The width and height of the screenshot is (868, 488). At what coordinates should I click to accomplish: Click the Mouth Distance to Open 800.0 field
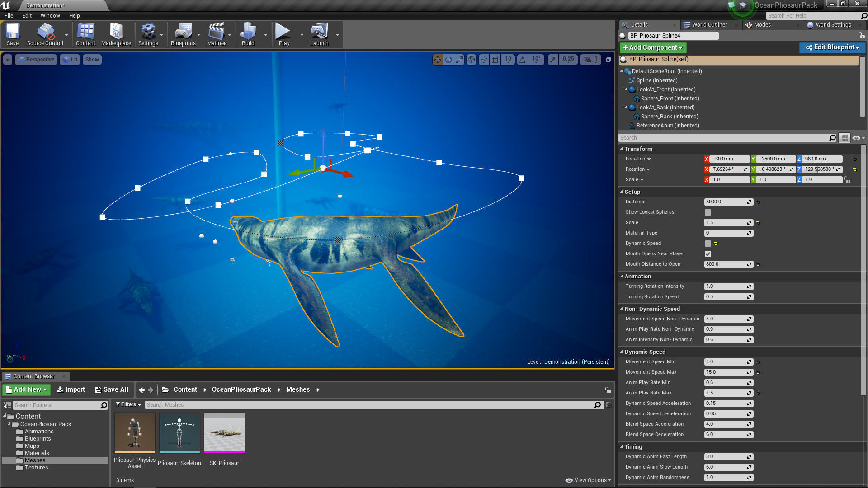point(728,264)
